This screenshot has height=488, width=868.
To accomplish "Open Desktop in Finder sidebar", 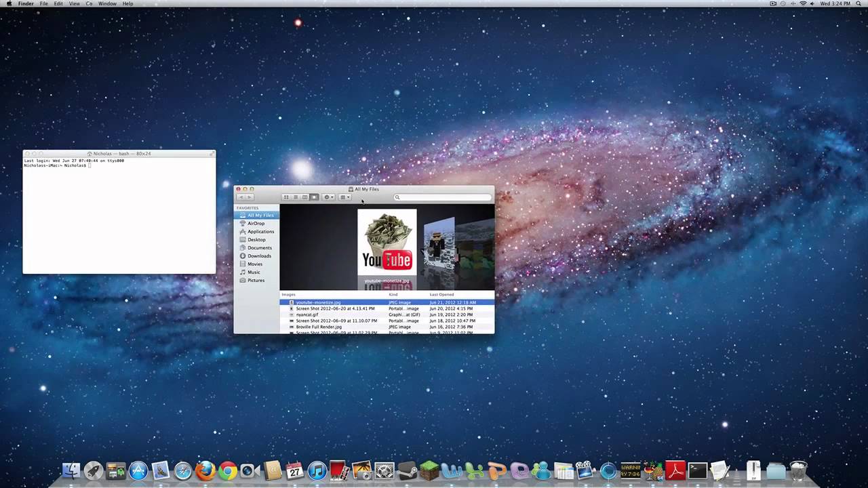I will pyautogui.click(x=256, y=239).
